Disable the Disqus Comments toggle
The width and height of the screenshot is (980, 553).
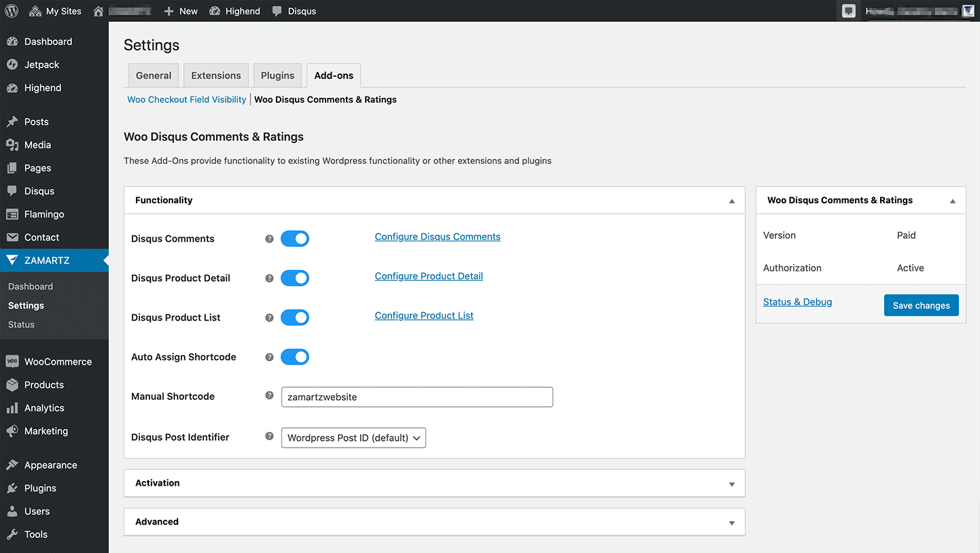295,238
